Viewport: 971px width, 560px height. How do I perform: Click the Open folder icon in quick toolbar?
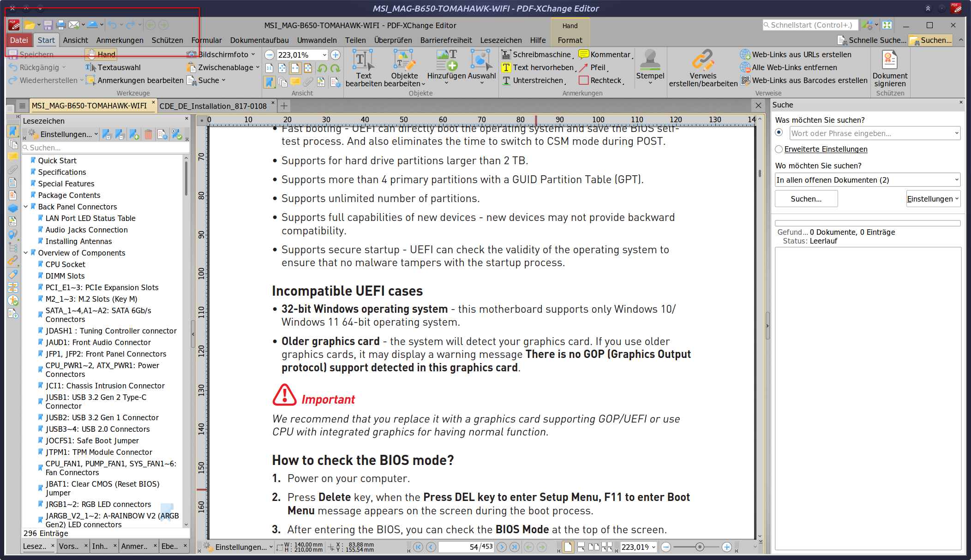coord(30,25)
